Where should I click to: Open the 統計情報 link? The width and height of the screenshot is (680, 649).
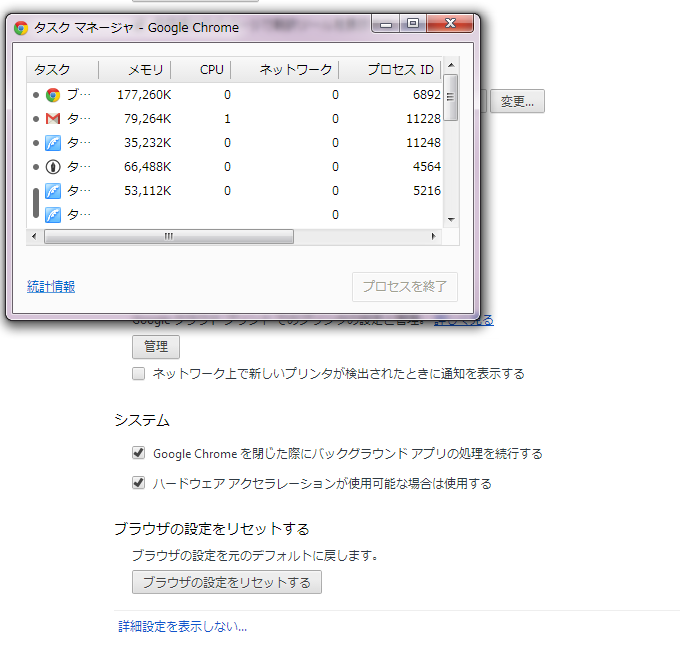pos(51,287)
